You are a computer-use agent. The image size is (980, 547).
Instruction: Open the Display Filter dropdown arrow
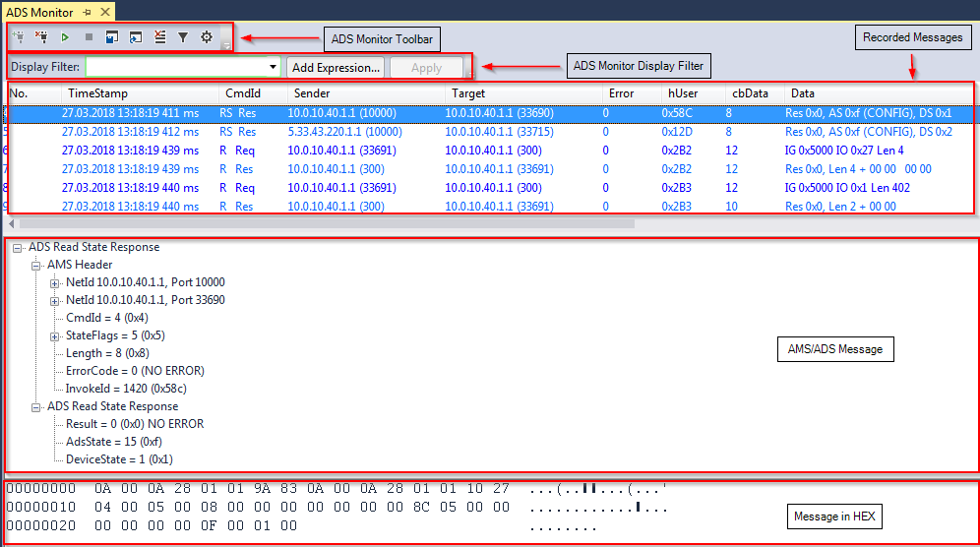[274, 67]
